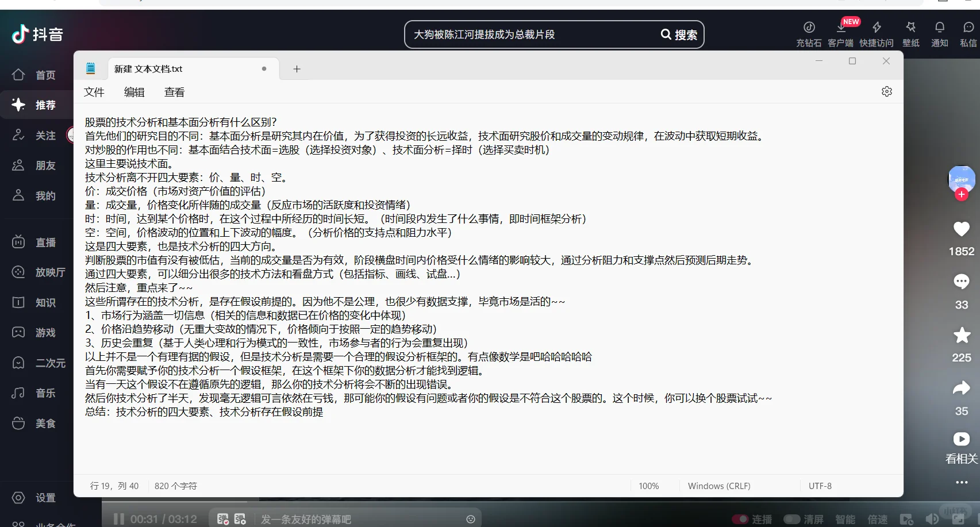Click the Douyin logo in the header

tap(37, 34)
